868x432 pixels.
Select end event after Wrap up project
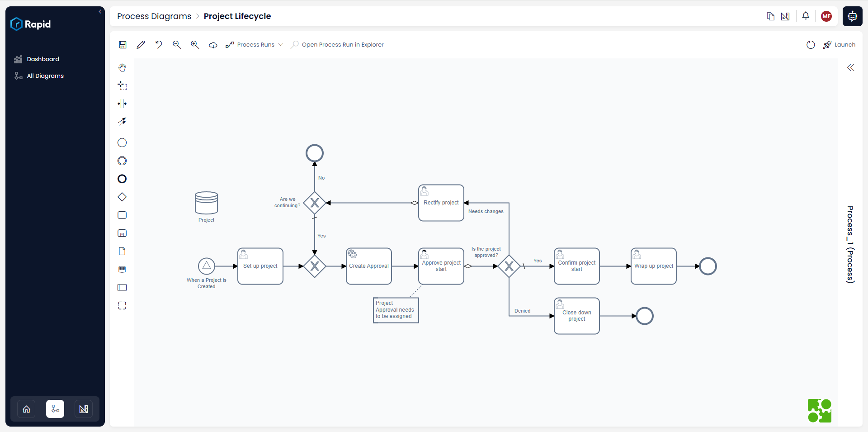(708, 266)
